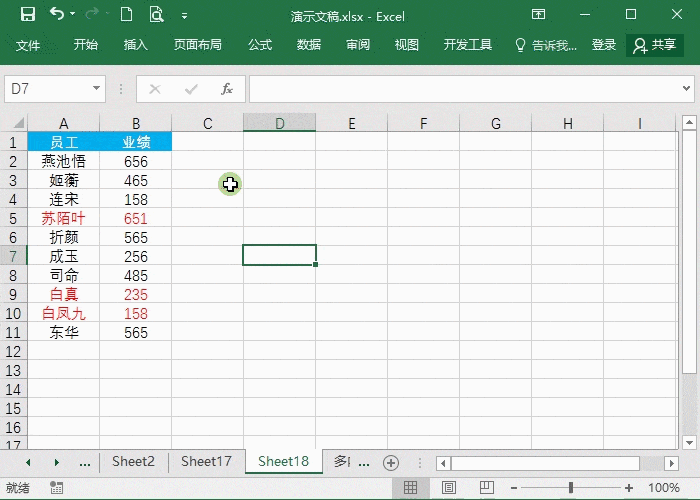
Task: Click the 登录 sign-in link
Action: (604, 45)
